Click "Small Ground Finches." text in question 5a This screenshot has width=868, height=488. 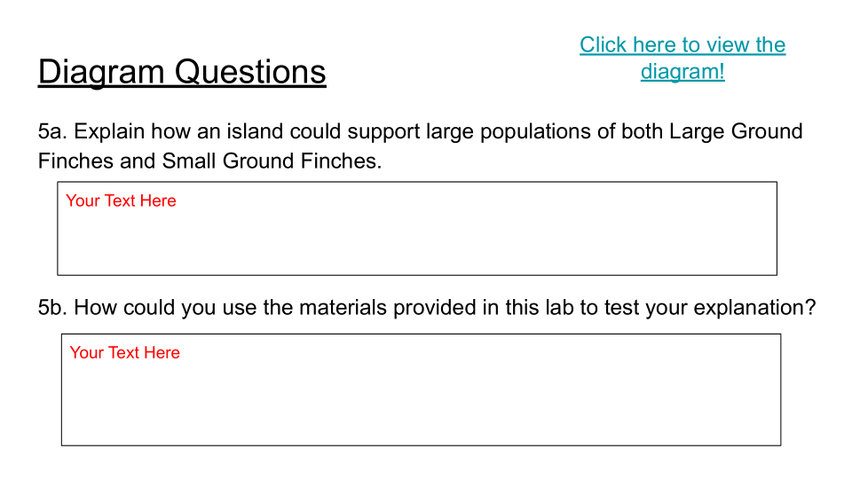pos(272,161)
